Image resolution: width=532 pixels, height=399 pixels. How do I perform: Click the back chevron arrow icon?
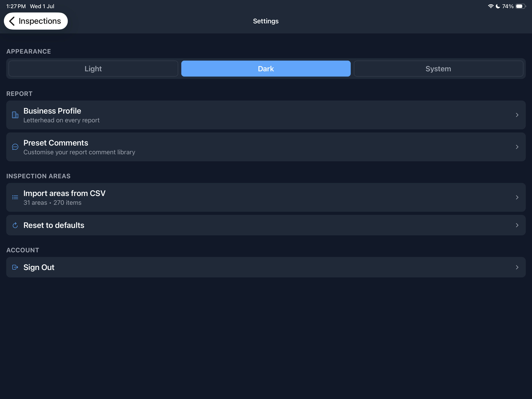pyautogui.click(x=12, y=21)
